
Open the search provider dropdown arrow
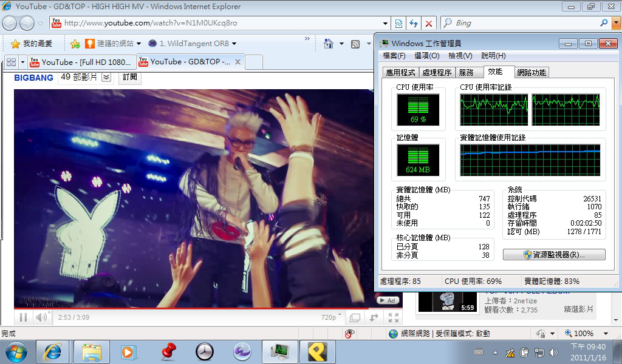[616, 23]
